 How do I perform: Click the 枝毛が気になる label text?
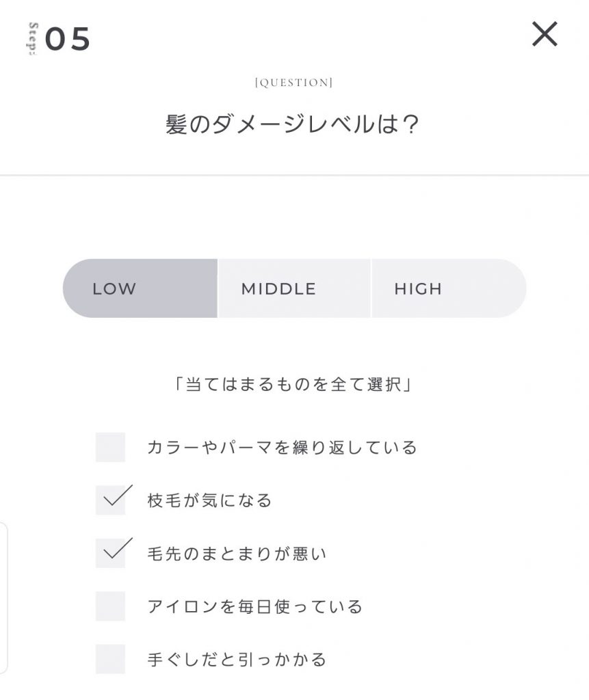(210, 500)
